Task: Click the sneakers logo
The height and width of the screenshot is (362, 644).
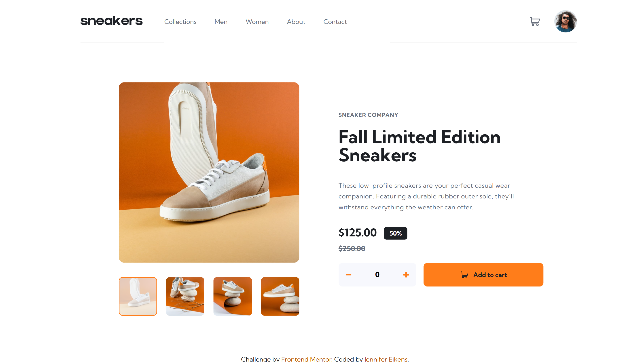Action: point(112,21)
